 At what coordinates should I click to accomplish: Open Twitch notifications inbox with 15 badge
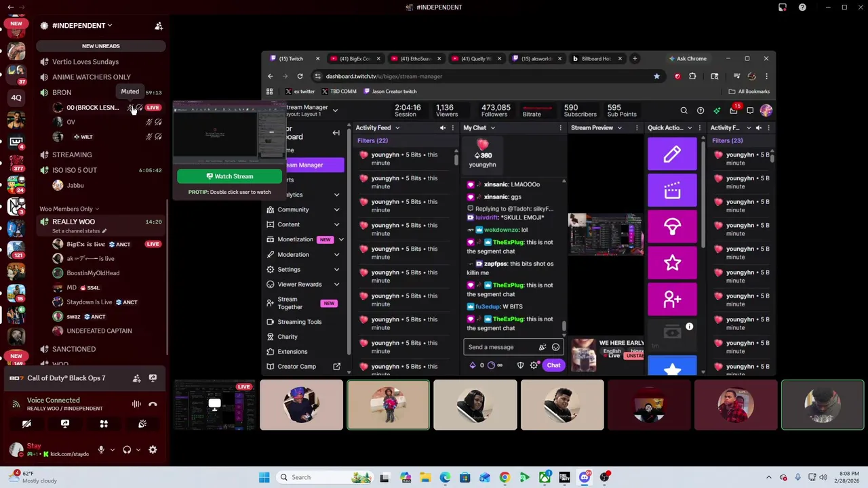pyautogui.click(x=734, y=110)
